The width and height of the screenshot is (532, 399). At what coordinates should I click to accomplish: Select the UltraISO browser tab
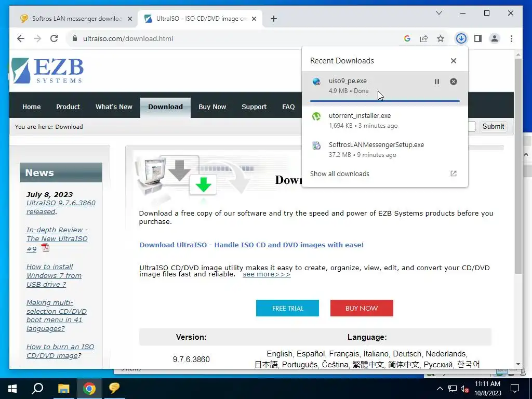(x=200, y=19)
